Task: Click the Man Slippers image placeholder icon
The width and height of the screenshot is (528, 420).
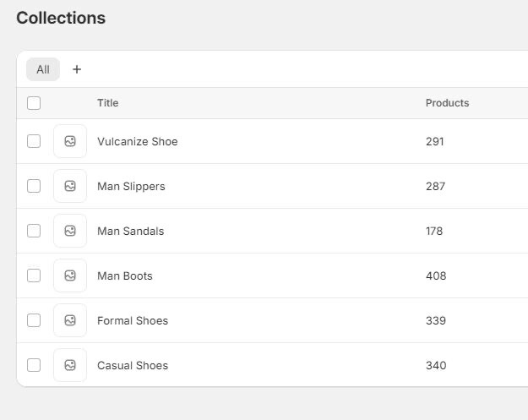Action: (x=70, y=186)
